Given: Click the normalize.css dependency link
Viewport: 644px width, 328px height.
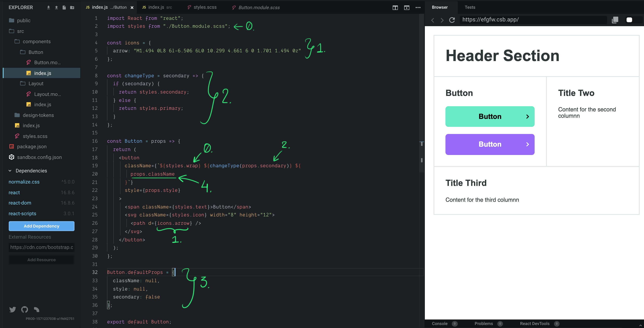Looking at the screenshot, I should pyautogui.click(x=23, y=182).
